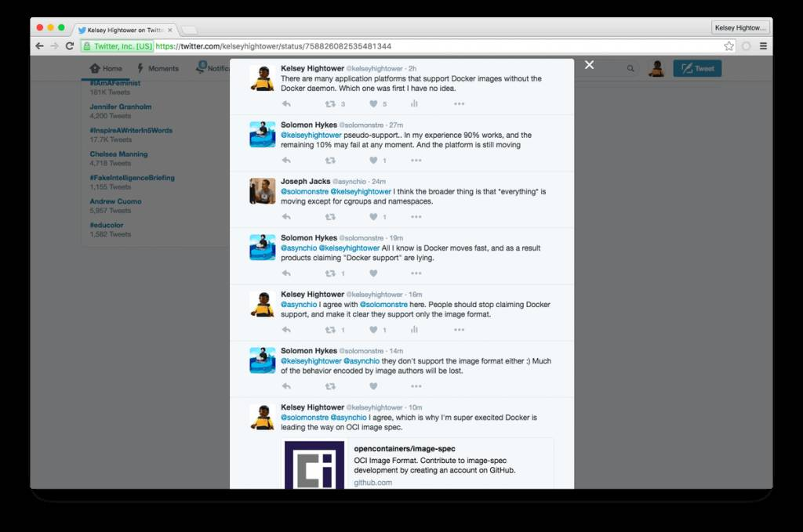Open the opencontainers/image-spec link card
803x532 pixels.
point(417,464)
